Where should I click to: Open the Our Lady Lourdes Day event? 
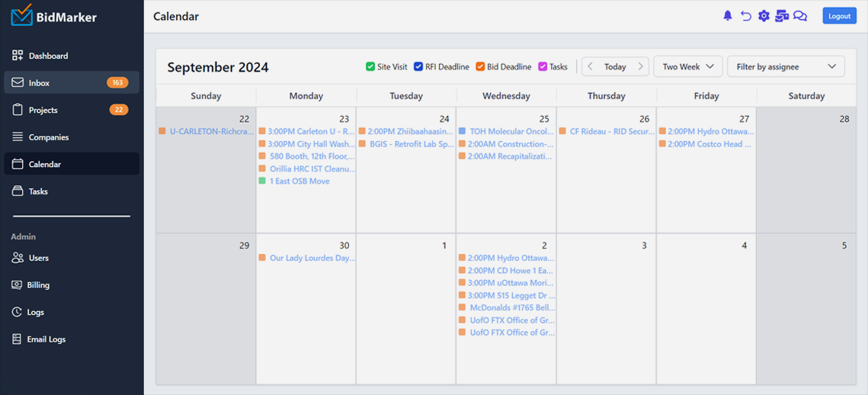click(312, 258)
